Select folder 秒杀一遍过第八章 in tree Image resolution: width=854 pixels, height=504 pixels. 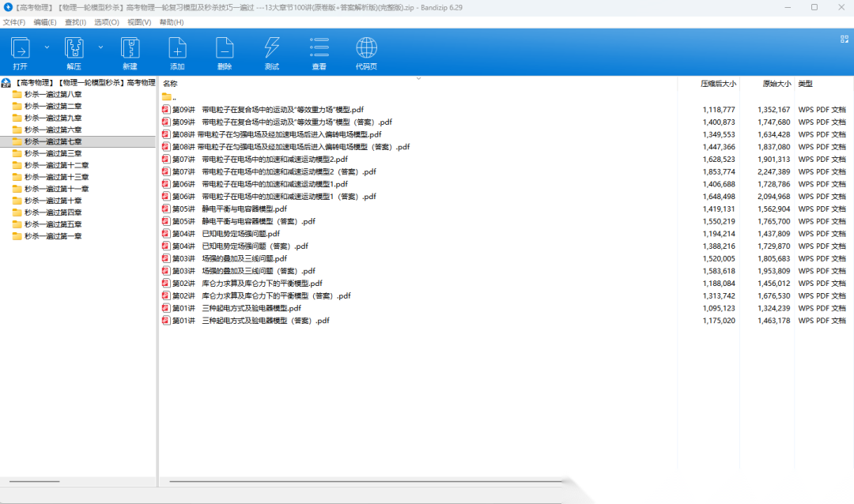pos(52,94)
